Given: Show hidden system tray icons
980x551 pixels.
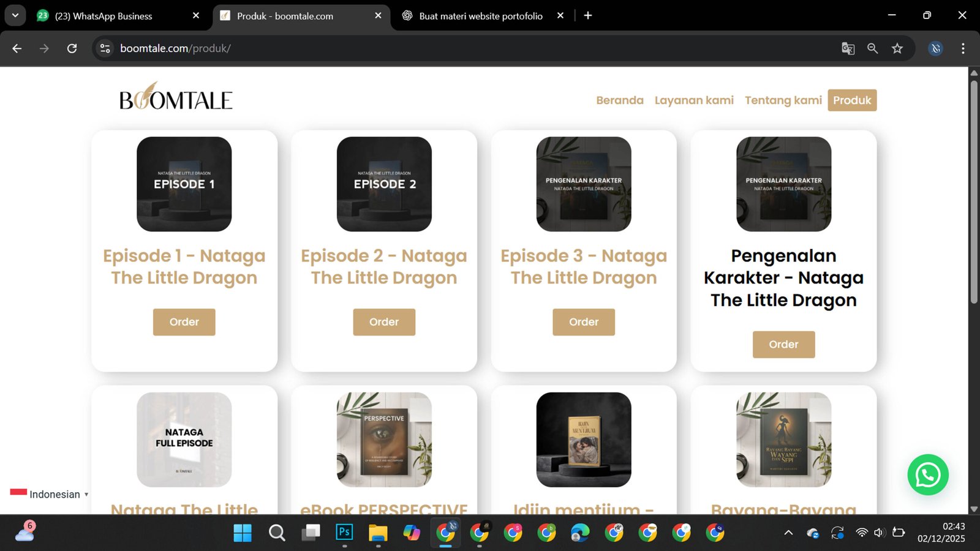Looking at the screenshot, I should [x=788, y=533].
